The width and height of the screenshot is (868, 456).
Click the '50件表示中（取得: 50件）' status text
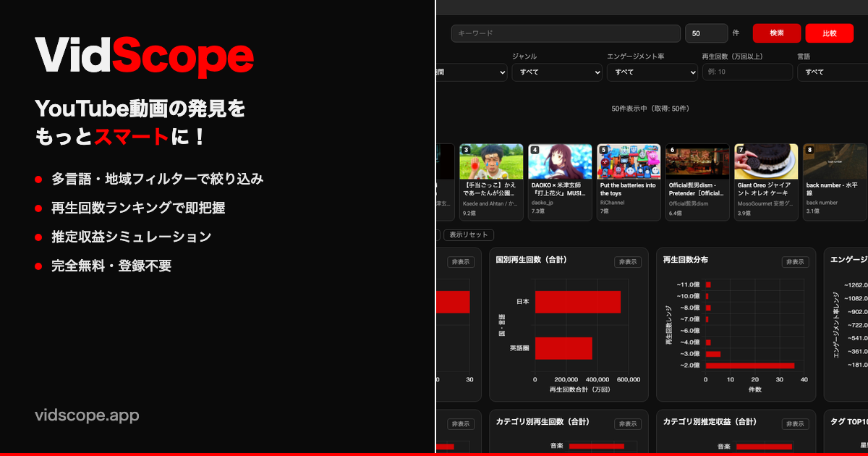click(x=650, y=109)
